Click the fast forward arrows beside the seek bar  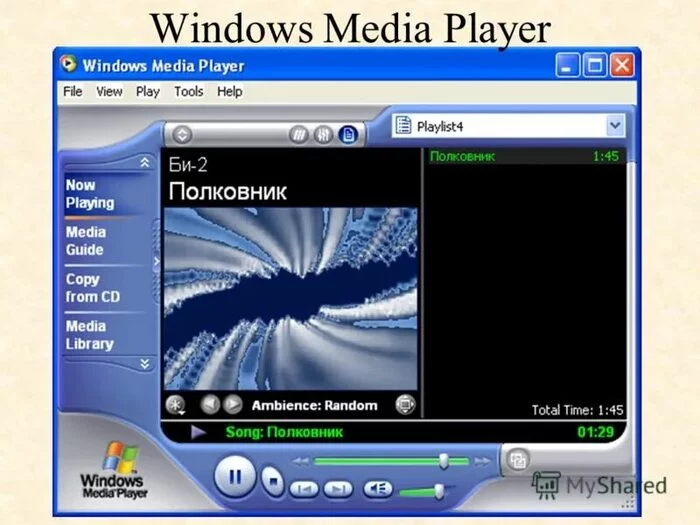click(x=482, y=461)
